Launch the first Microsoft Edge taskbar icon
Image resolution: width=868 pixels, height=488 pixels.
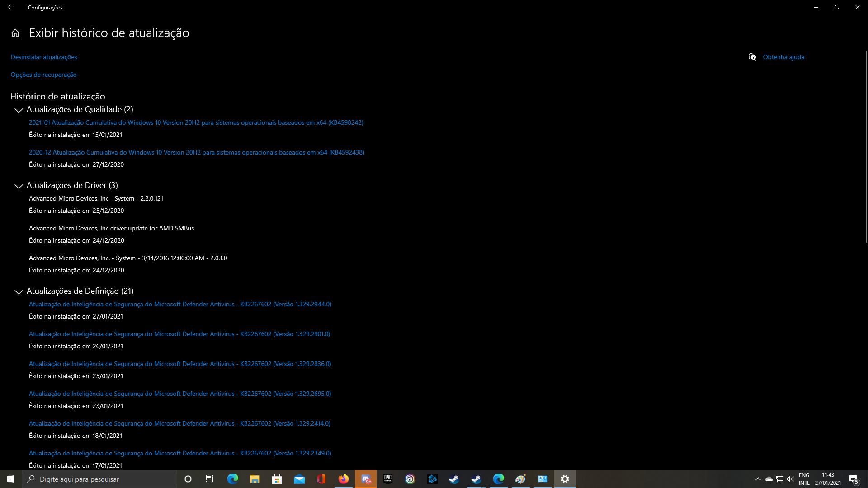[x=233, y=479]
